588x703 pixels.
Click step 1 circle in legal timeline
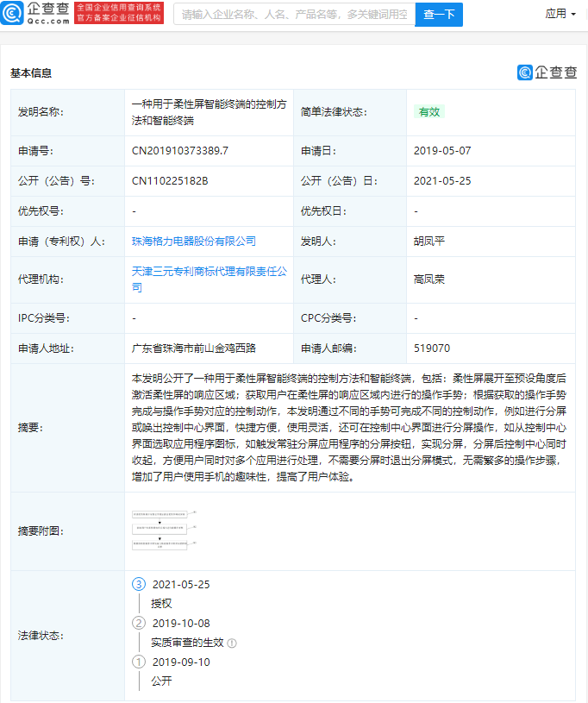(x=139, y=662)
